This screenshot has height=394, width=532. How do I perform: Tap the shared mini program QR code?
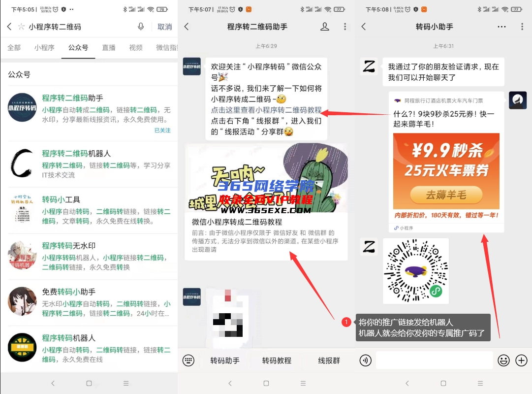pyautogui.click(x=415, y=271)
